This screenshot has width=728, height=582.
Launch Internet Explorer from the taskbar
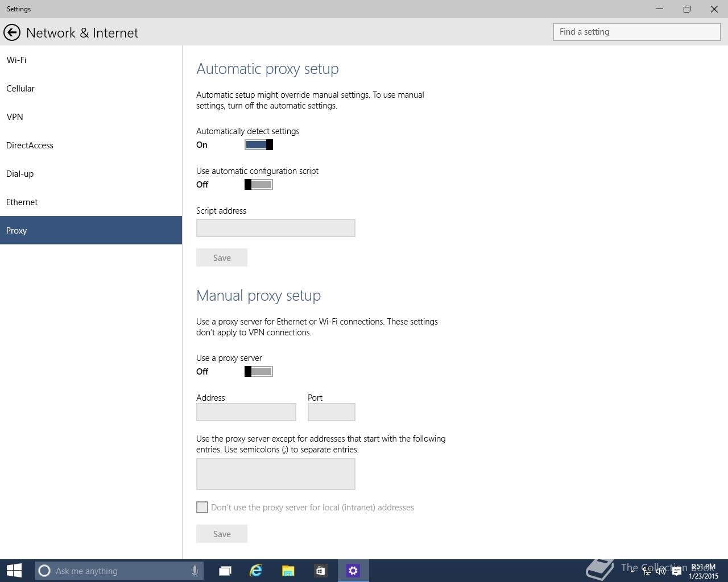coord(256,571)
